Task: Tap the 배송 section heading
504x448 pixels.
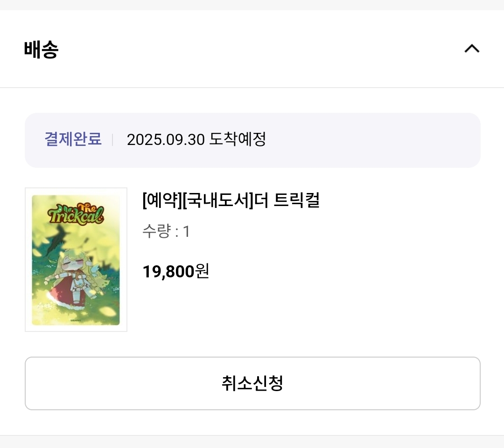Action: tap(41, 49)
